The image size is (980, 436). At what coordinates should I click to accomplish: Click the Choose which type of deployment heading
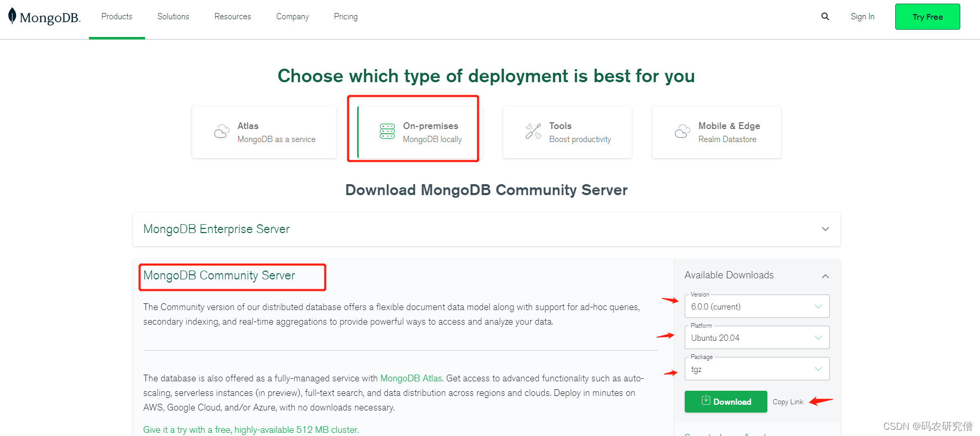(486, 76)
